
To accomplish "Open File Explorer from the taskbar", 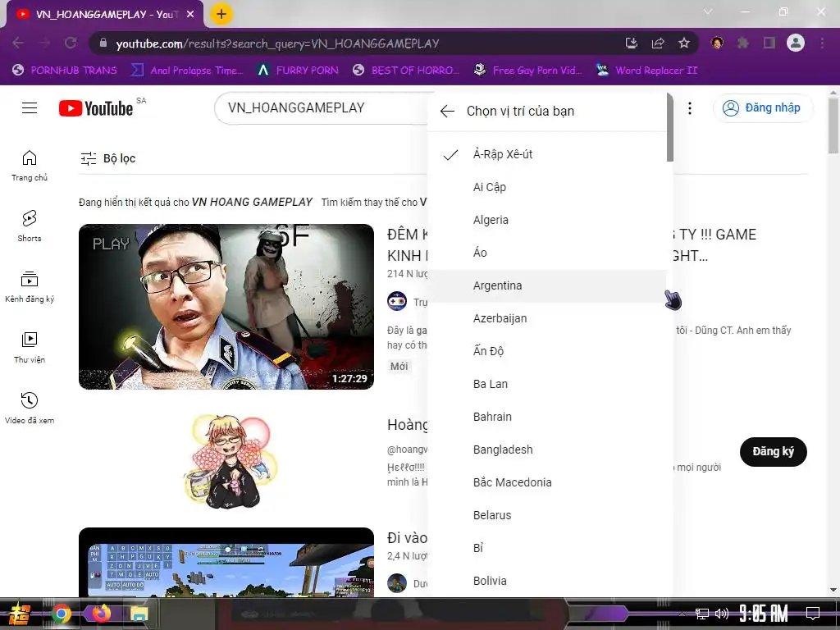I will [139, 614].
